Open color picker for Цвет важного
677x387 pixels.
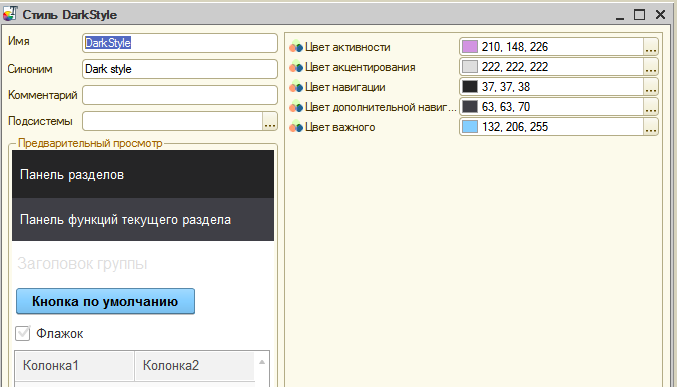click(x=651, y=127)
